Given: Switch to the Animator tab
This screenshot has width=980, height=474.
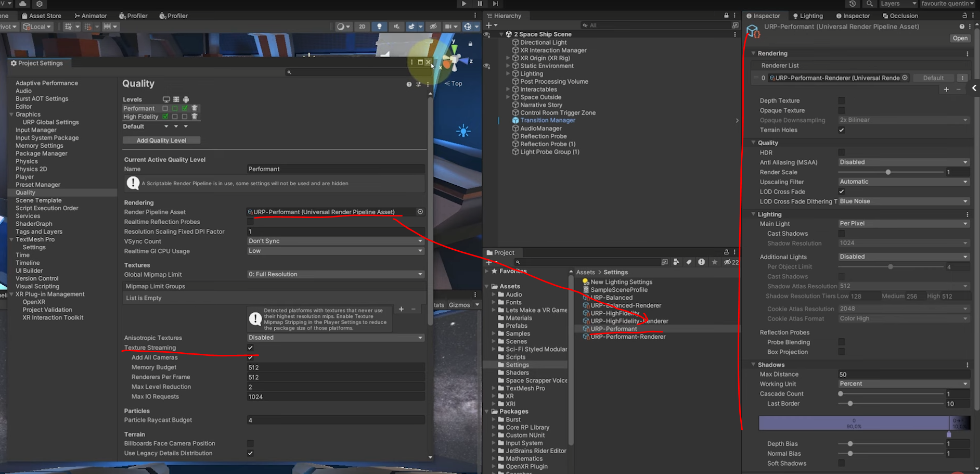Looking at the screenshot, I should (x=91, y=16).
